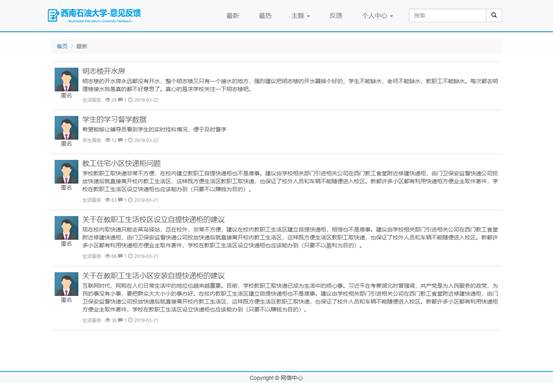The width and height of the screenshot is (553, 383).
Task: Click the avatar beside 学生的学习督学数据 post
Action: tap(66, 128)
